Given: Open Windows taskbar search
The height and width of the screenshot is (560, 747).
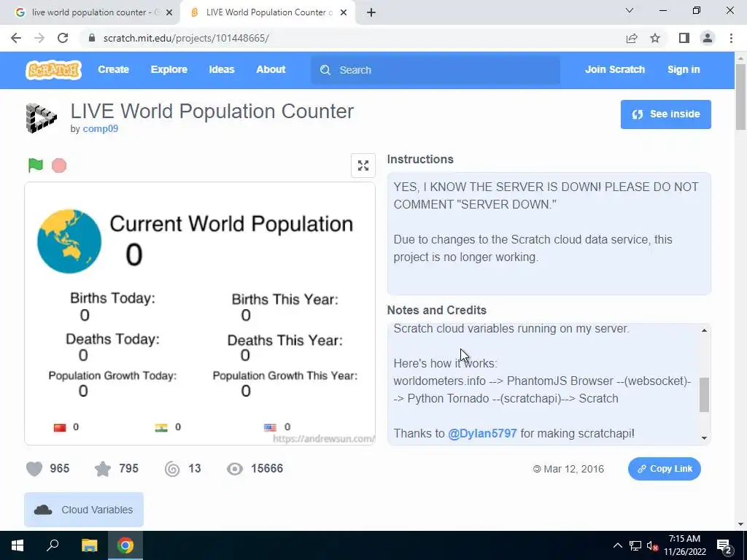Looking at the screenshot, I should coord(53,545).
